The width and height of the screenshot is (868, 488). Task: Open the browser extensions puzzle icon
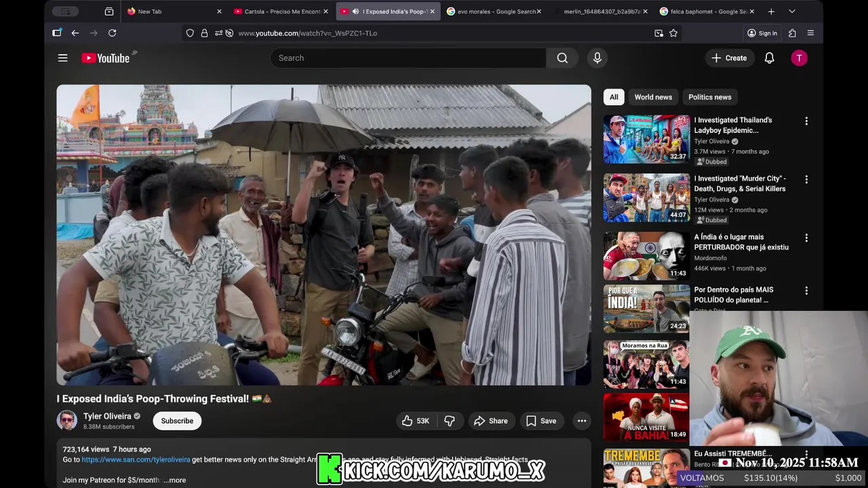(x=792, y=33)
